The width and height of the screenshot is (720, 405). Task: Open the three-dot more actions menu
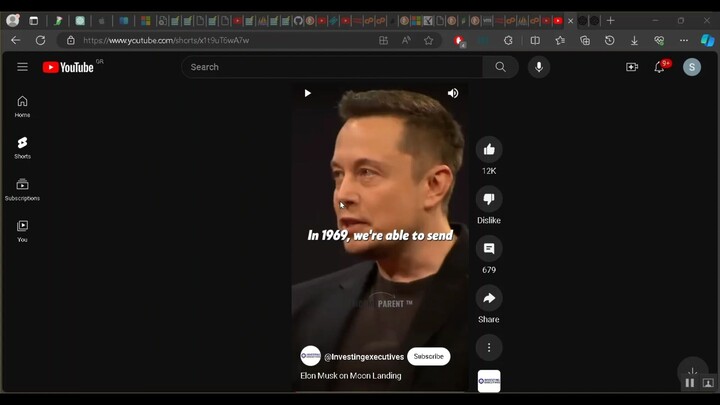tap(489, 348)
